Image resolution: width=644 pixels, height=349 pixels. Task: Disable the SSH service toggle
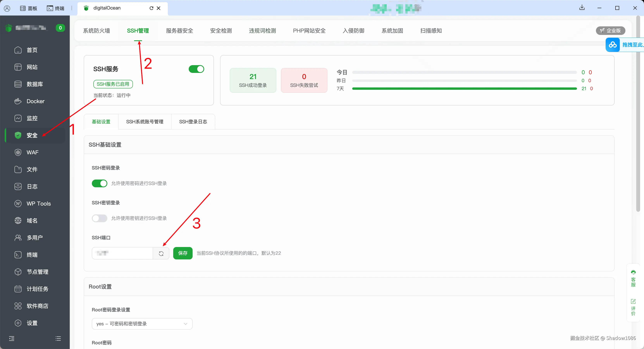coord(196,69)
